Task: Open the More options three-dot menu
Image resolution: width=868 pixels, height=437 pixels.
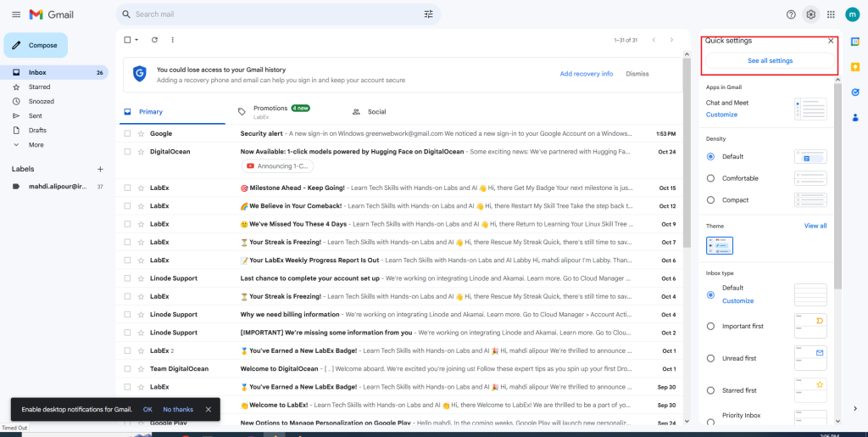Action: pyautogui.click(x=173, y=40)
